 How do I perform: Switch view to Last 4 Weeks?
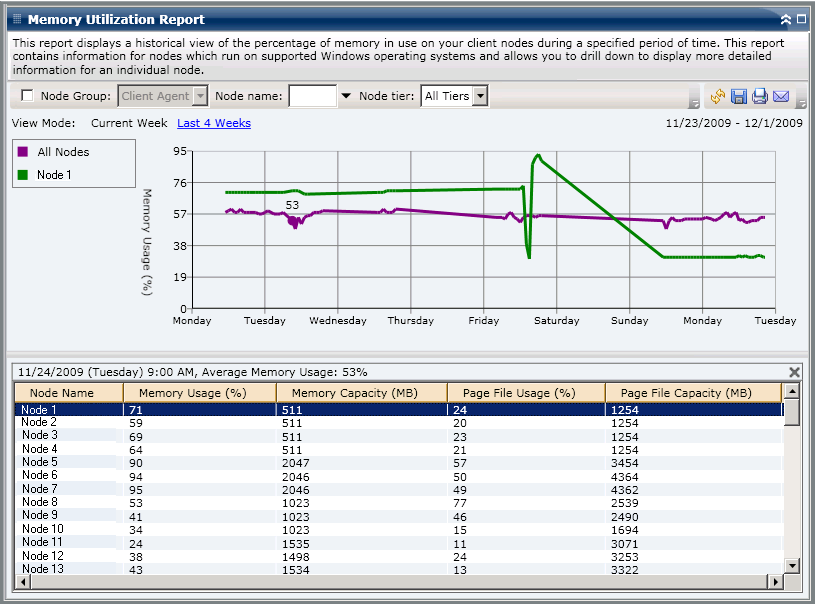214,123
